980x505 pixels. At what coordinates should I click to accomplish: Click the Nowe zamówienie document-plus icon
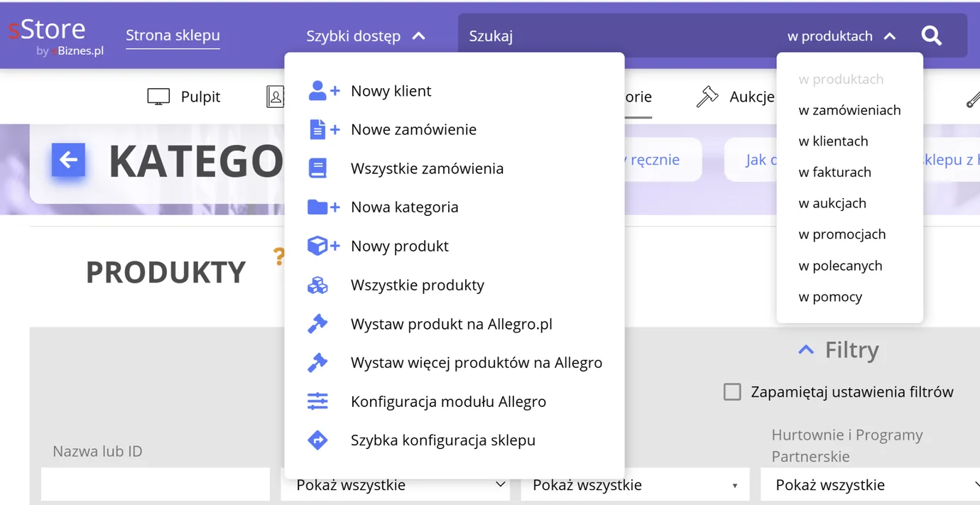[324, 129]
